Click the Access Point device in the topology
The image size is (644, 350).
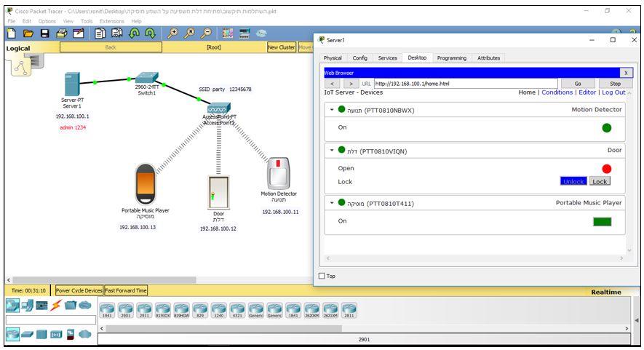[x=219, y=109]
